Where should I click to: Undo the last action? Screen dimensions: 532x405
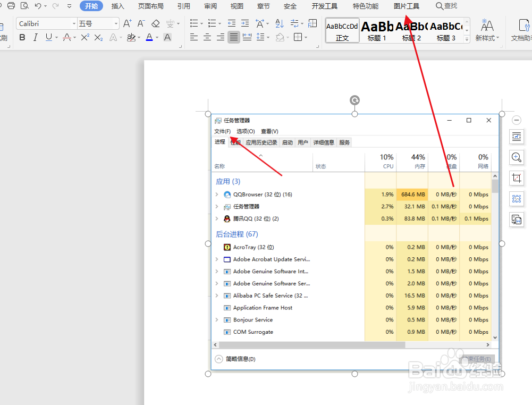[38, 6]
